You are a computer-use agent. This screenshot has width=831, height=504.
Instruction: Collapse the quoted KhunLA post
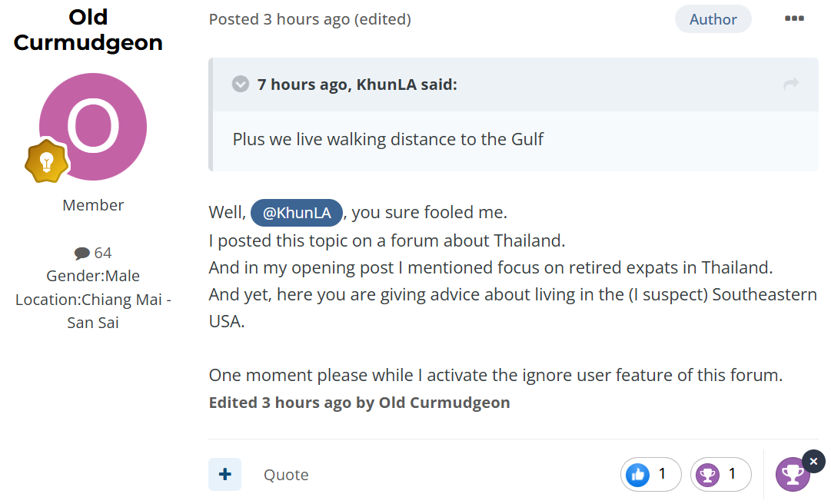(x=241, y=85)
